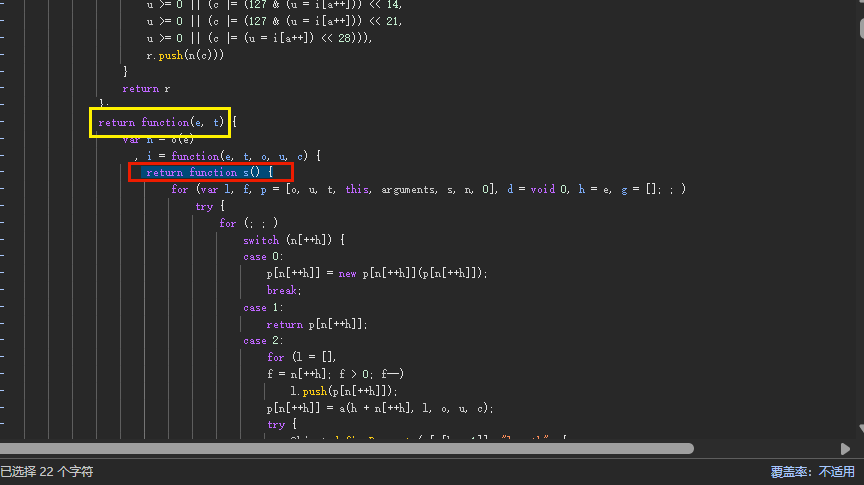Click the selected 'return function s() {' text

[209, 173]
